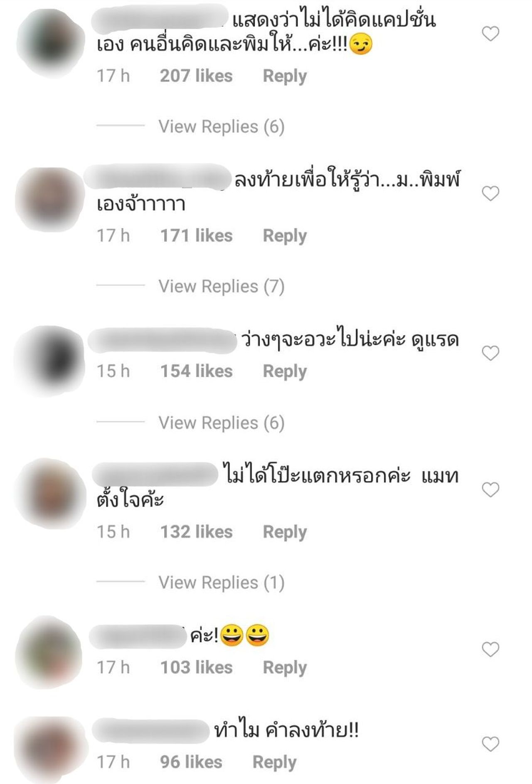Like the comment with 154 likes

point(490,353)
